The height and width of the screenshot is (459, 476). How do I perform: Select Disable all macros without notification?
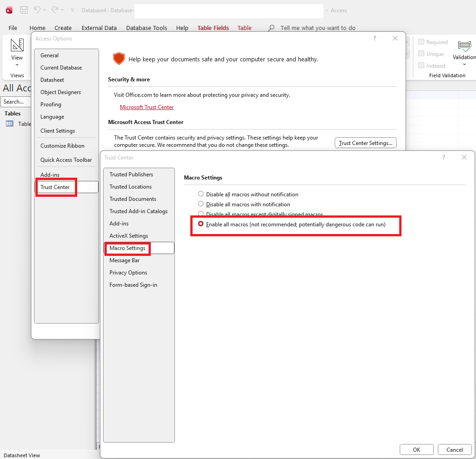tap(201, 194)
